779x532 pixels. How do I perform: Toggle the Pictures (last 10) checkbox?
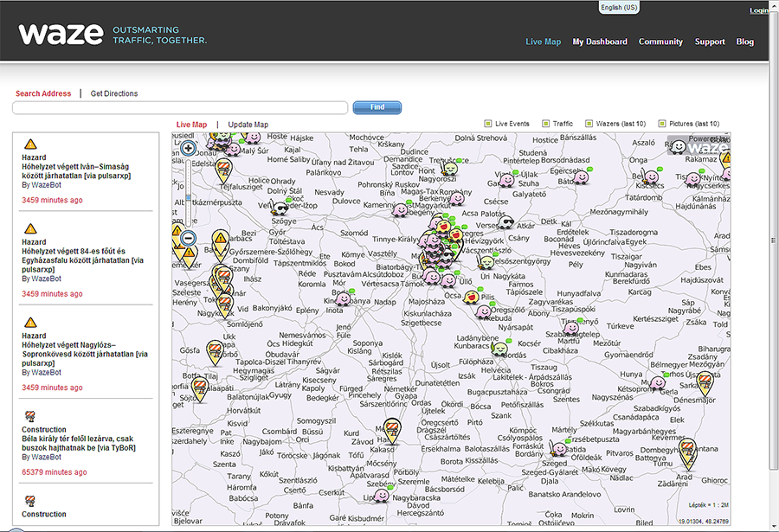(x=662, y=124)
